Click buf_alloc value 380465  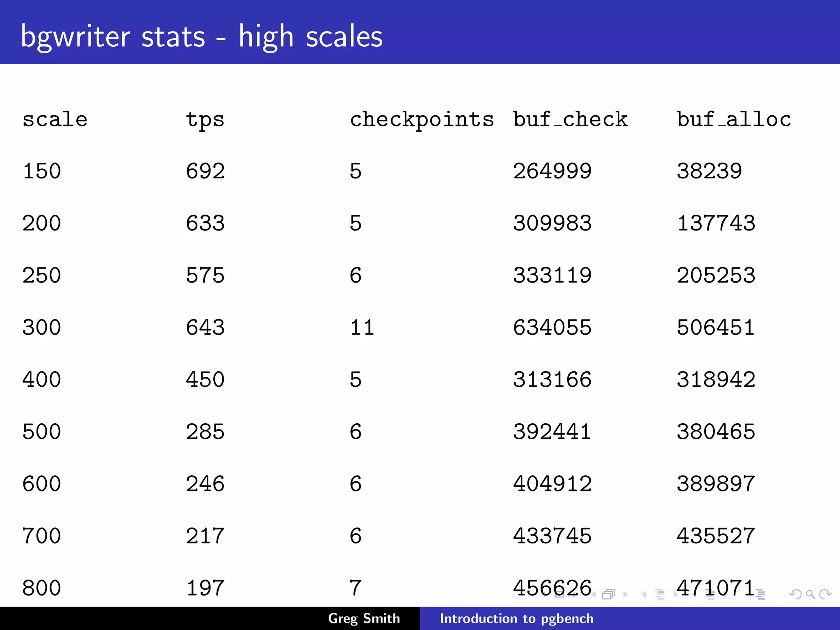click(x=716, y=431)
